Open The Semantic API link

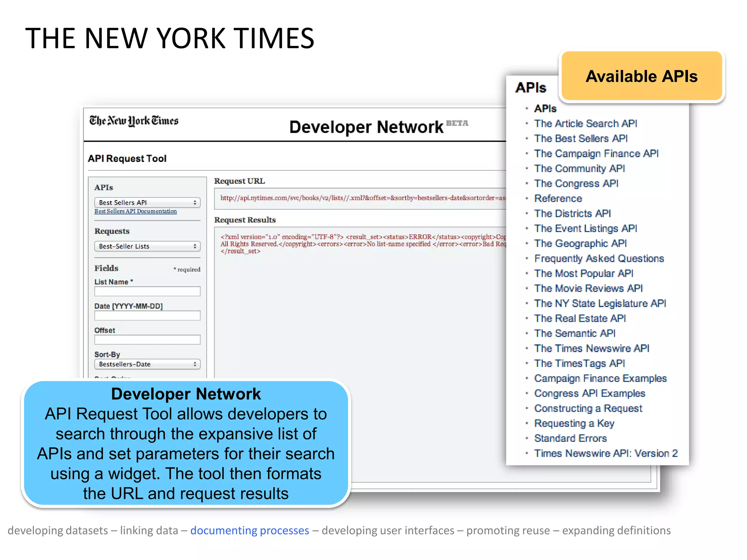[575, 333]
